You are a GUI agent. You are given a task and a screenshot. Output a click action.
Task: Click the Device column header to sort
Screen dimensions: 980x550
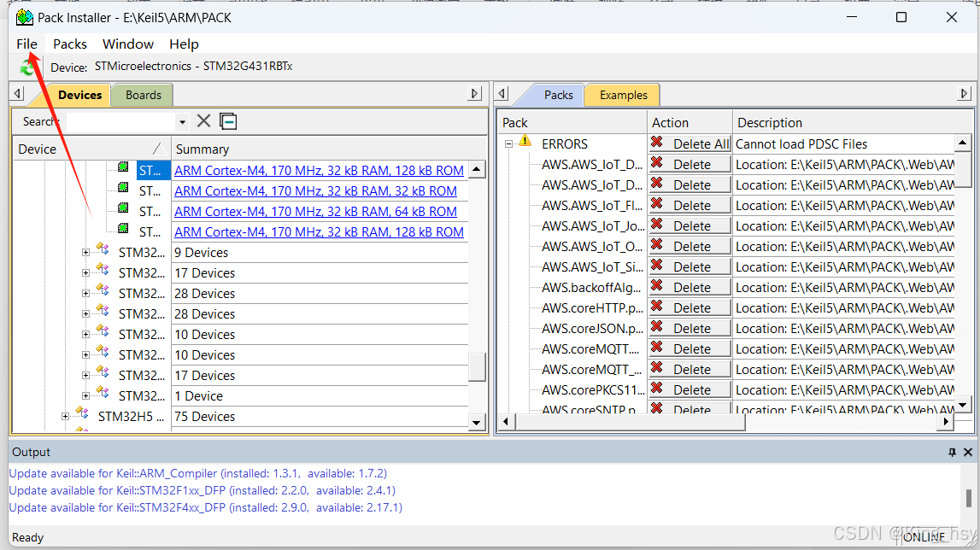[92, 149]
